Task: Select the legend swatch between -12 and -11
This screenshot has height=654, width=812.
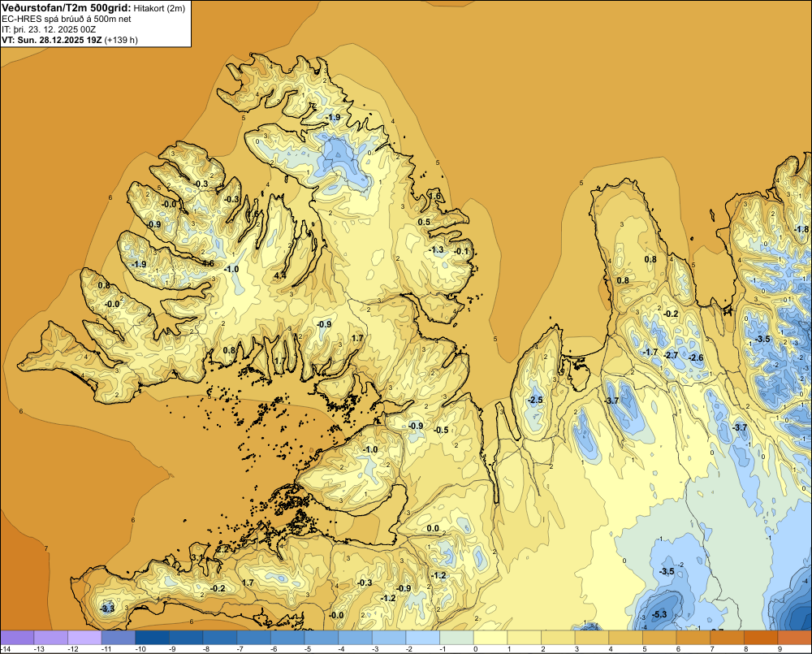Action: pyautogui.click(x=85, y=638)
